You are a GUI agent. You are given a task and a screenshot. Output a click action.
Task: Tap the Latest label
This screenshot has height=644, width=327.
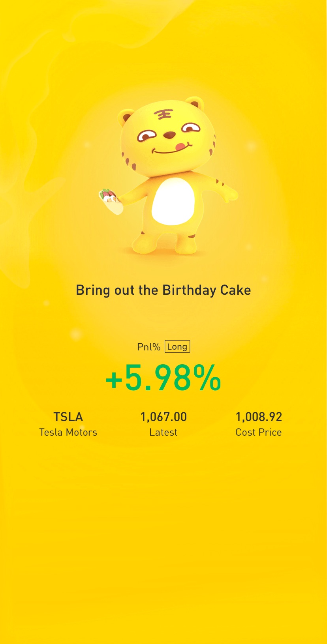163,432
